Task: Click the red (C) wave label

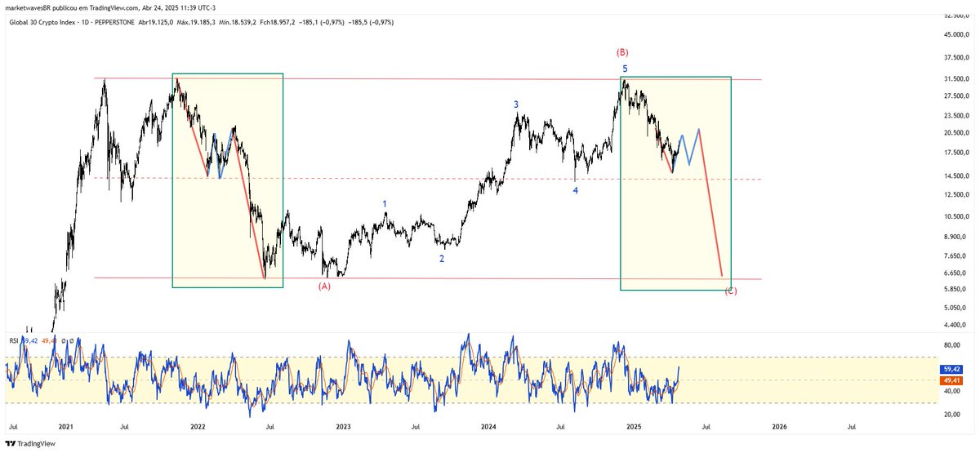Action: pyautogui.click(x=731, y=291)
